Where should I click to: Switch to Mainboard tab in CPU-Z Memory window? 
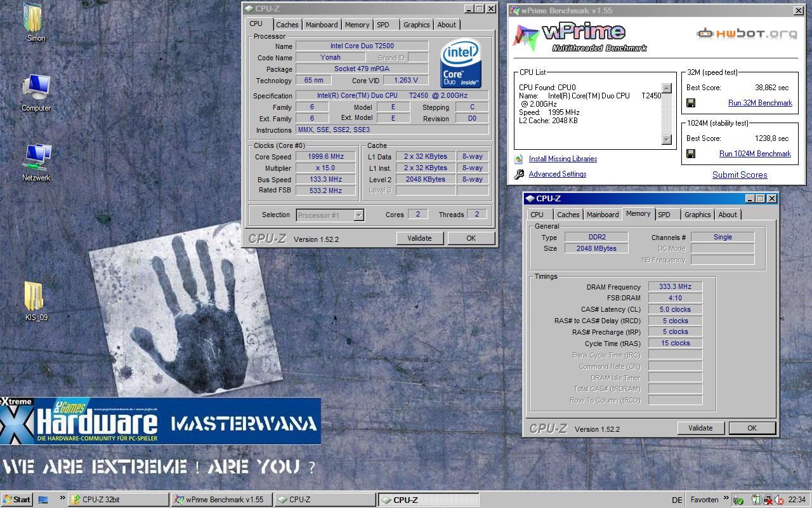coord(603,215)
